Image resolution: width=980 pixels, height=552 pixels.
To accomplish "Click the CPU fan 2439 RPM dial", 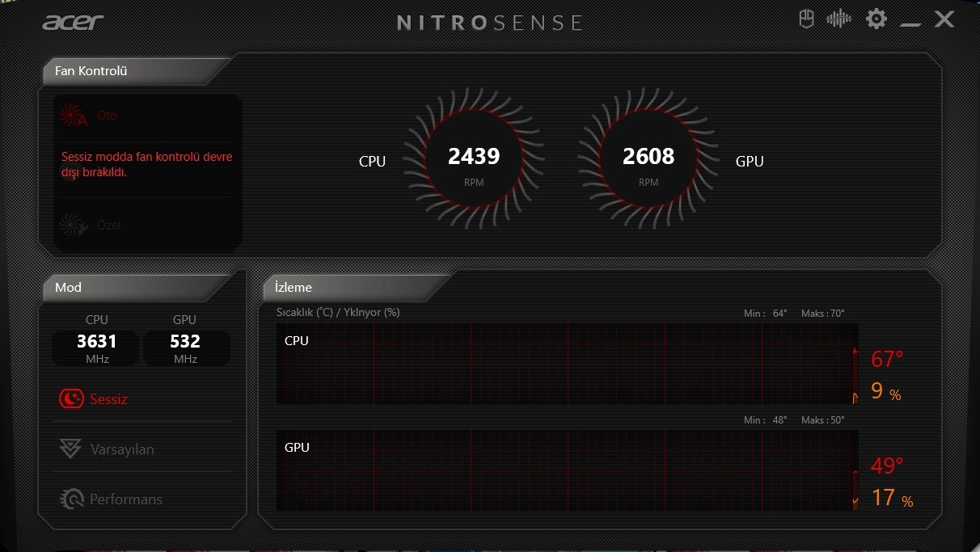I will coord(474,159).
